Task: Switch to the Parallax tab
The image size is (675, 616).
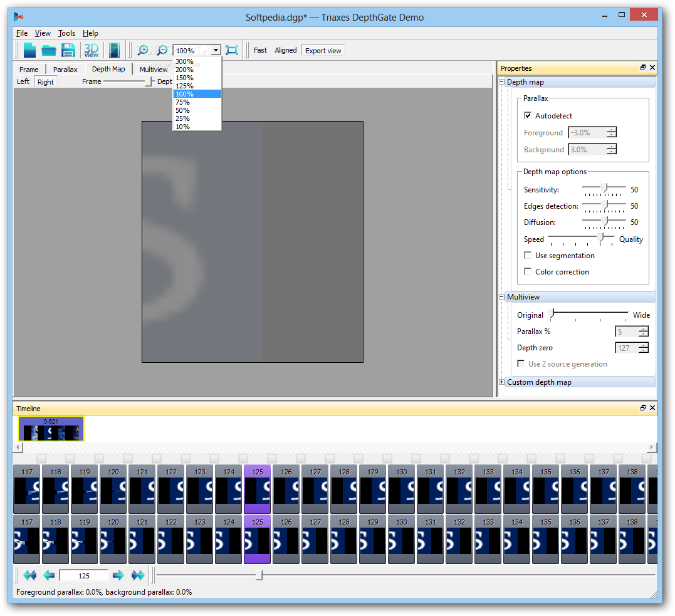Action: pos(65,70)
